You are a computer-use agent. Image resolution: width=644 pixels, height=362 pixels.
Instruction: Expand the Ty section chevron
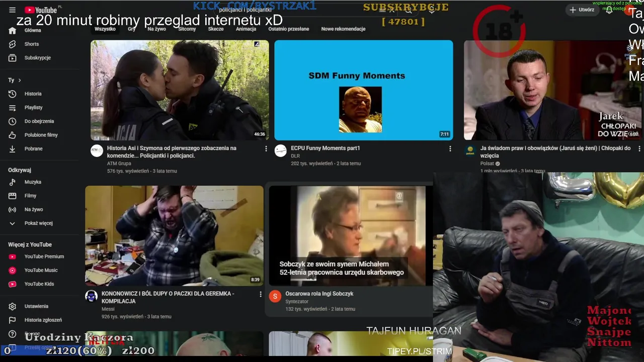coord(20,80)
